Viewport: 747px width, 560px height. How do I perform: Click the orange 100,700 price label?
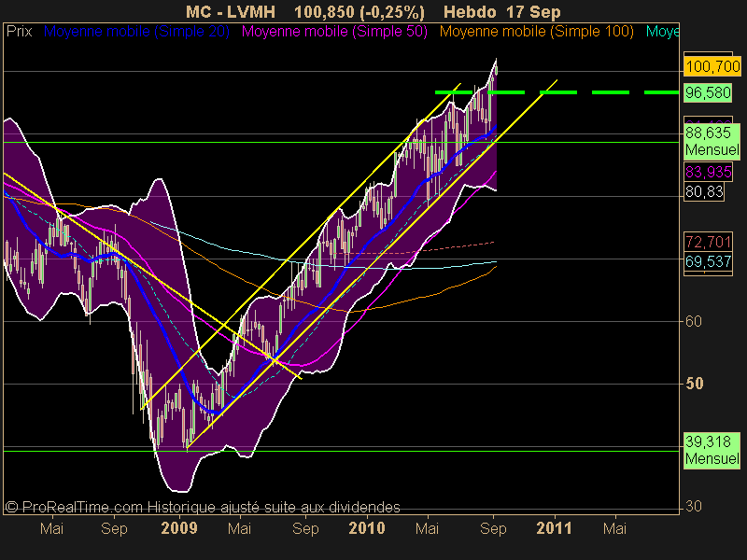(x=712, y=66)
